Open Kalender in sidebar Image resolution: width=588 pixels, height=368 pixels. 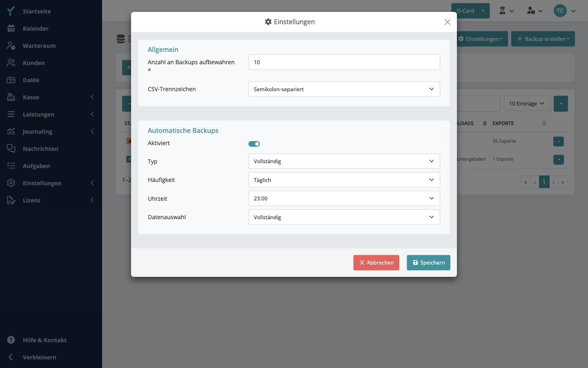click(36, 29)
